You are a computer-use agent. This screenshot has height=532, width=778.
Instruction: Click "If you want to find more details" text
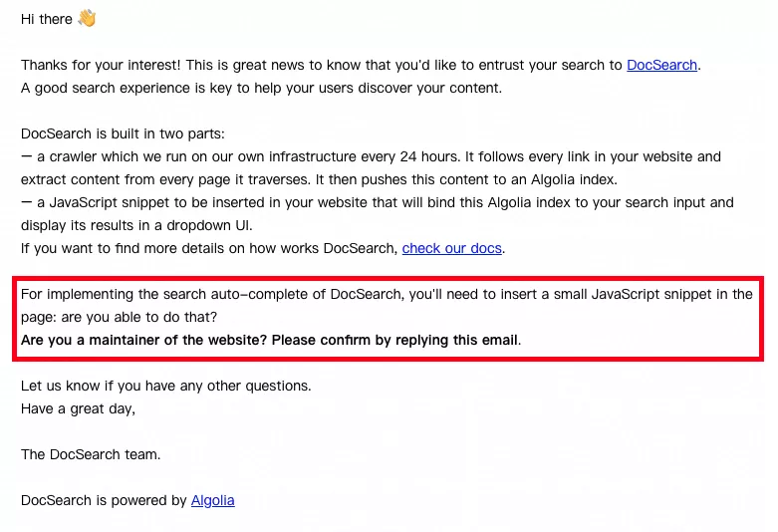click(x=209, y=248)
